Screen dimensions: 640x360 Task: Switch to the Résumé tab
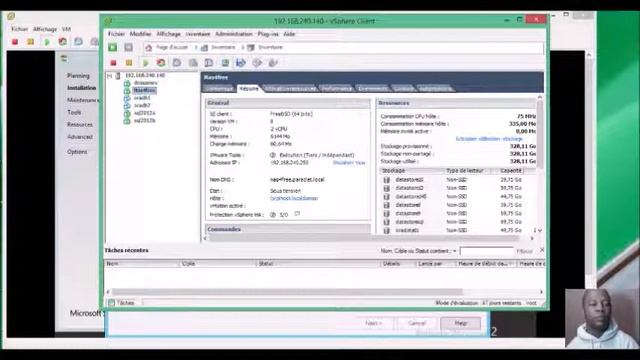[249, 89]
